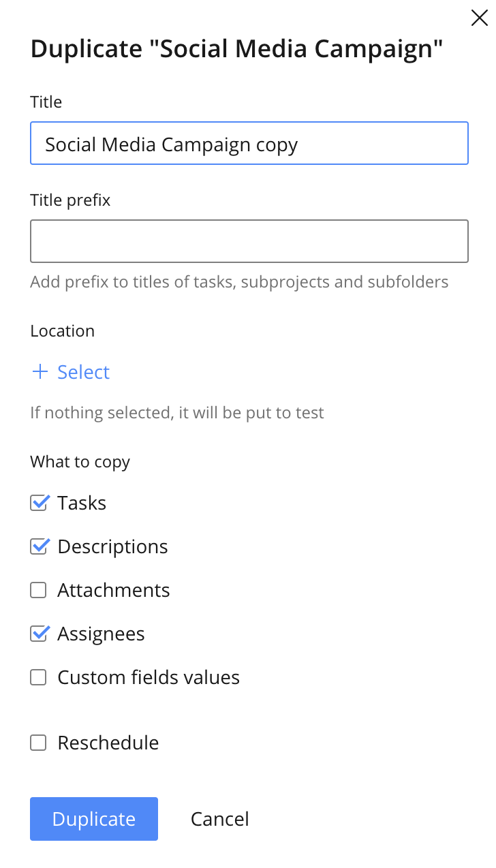Untick the Assignees checkbox
Screen dimensions: 496x868
[39, 634]
